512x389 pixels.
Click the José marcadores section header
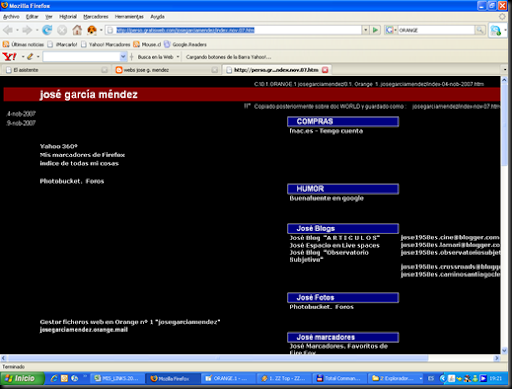pos(343,337)
